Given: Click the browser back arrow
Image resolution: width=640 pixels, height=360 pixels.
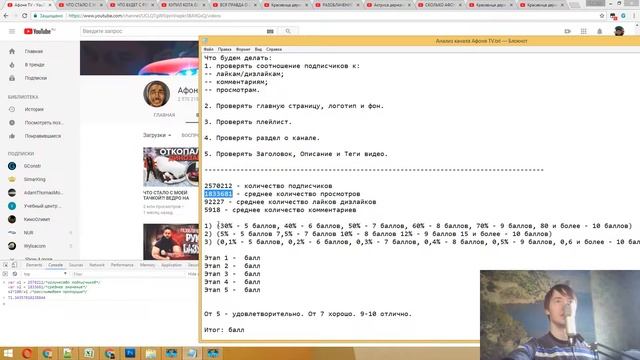Looking at the screenshot, I should point(6,16).
